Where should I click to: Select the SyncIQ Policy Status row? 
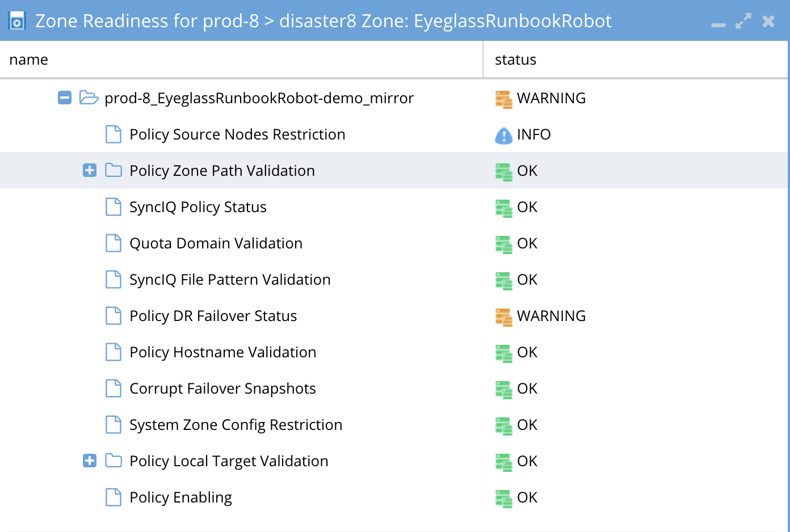click(394, 207)
